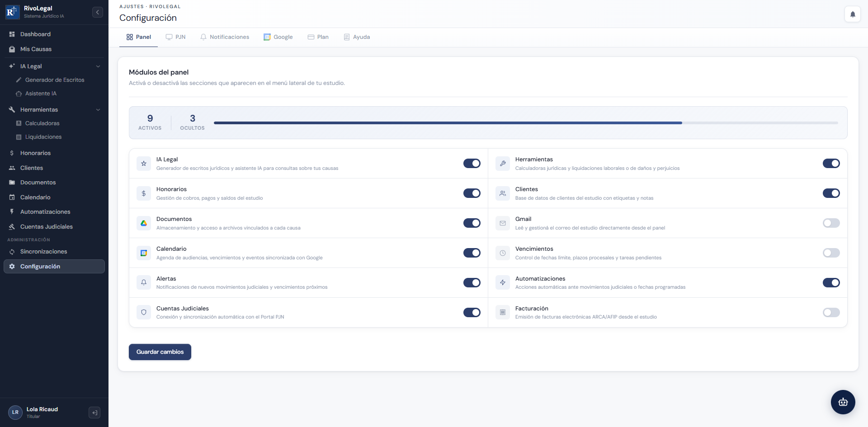Click the RivoLegal logo icon
The image size is (868, 427).
tap(12, 12)
